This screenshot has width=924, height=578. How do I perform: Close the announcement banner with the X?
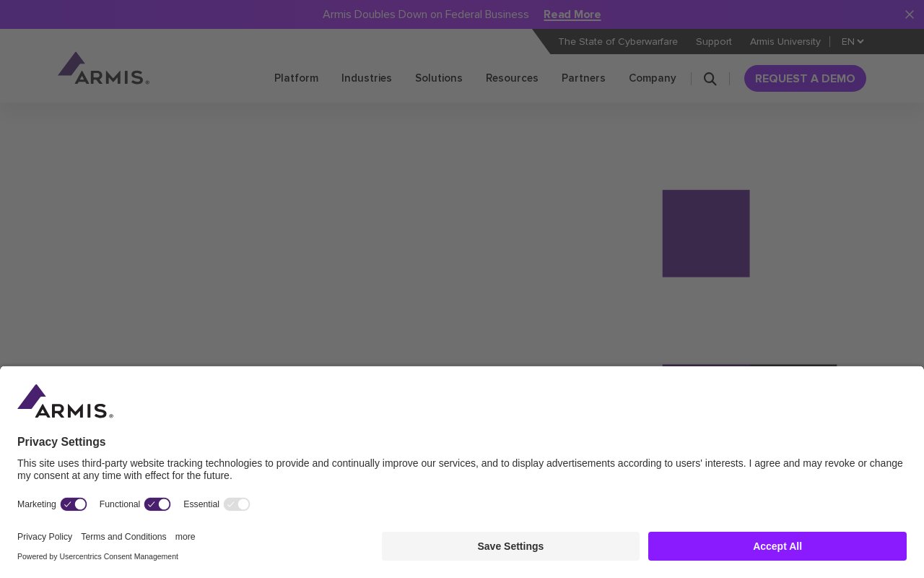(910, 14)
